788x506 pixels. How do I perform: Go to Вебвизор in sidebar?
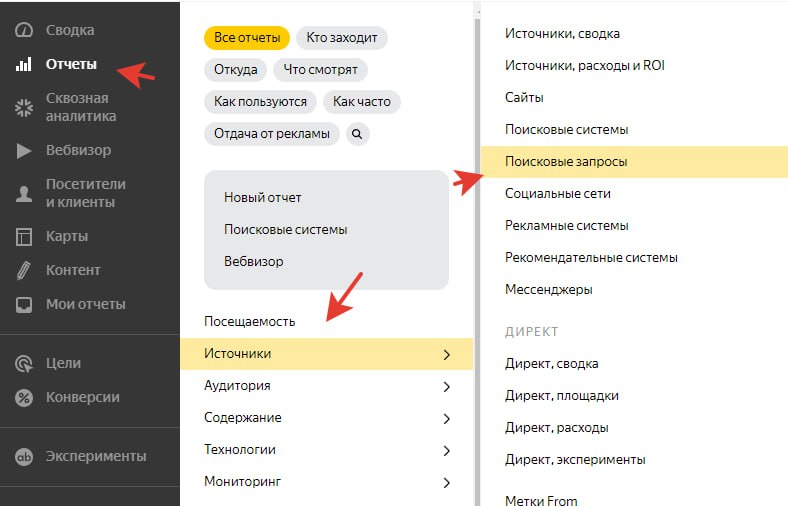pos(78,150)
